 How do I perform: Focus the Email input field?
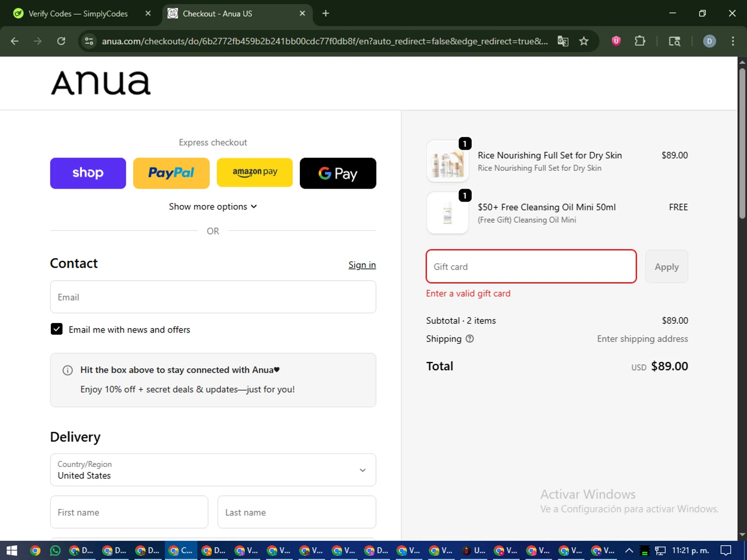[213, 297]
